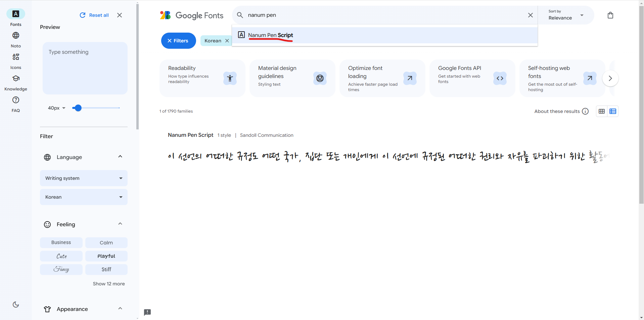Toggle the Fancy feeling chip
Image resolution: width=644 pixels, height=320 pixels.
[x=61, y=269]
